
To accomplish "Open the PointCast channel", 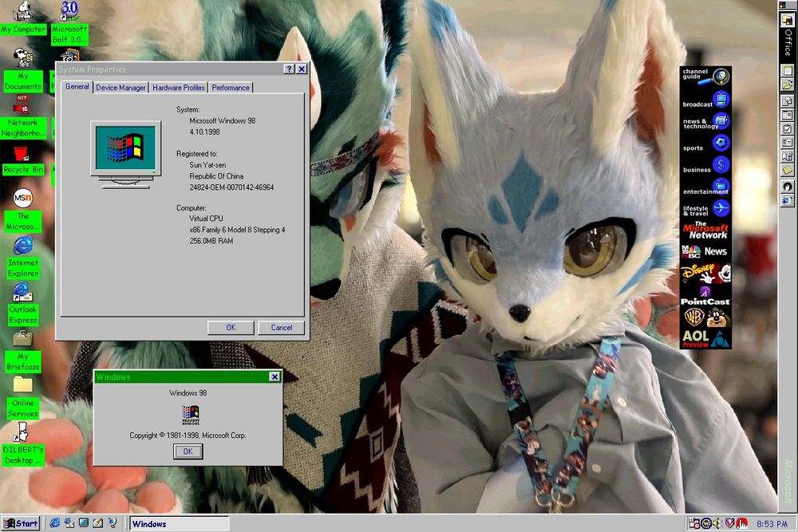I will (x=706, y=297).
